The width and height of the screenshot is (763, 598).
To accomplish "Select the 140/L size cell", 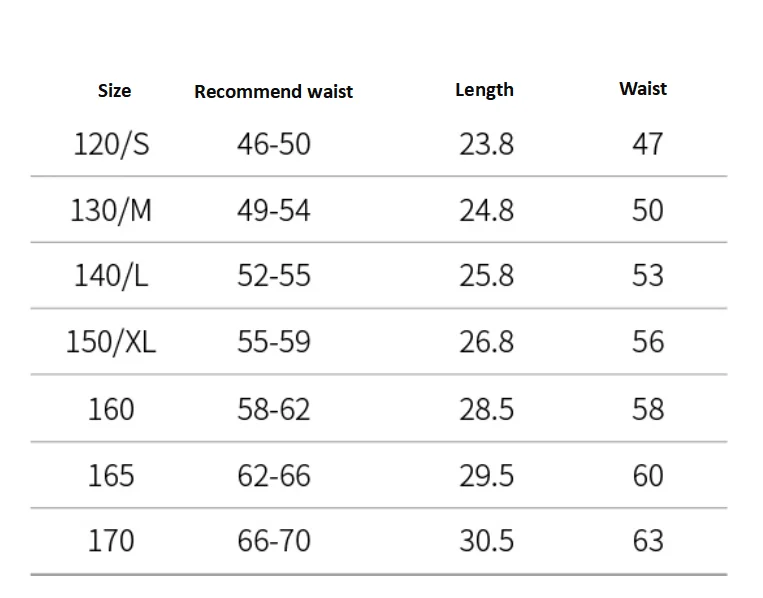I will (111, 275).
